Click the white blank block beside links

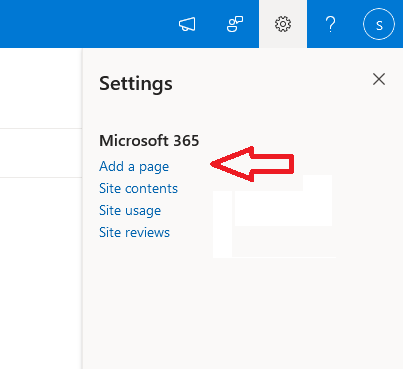pyautogui.click(x=273, y=217)
